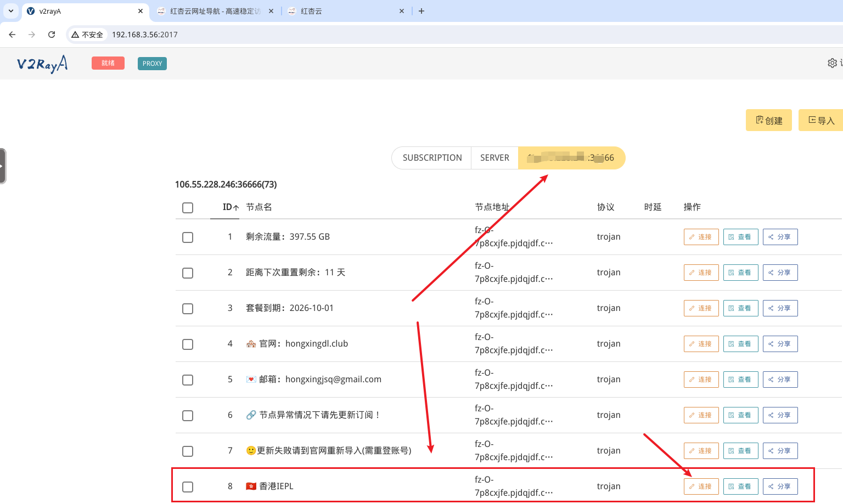This screenshot has height=504, width=843.
Task: Go back with the browser back arrow
Action: (12, 35)
